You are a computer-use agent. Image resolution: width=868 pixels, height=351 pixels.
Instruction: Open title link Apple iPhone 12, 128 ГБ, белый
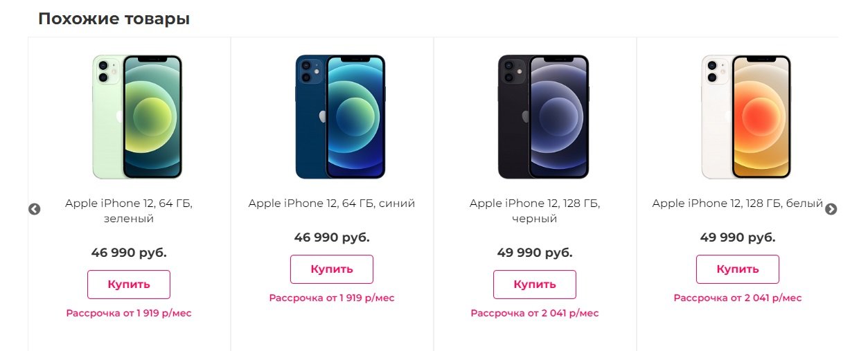[x=737, y=204]
